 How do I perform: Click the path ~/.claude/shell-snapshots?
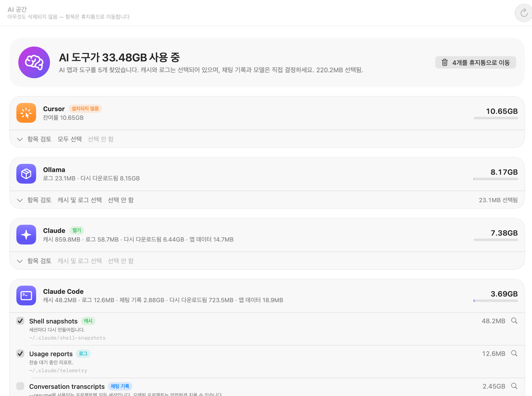pyautogui.click(x=67, y=338)
